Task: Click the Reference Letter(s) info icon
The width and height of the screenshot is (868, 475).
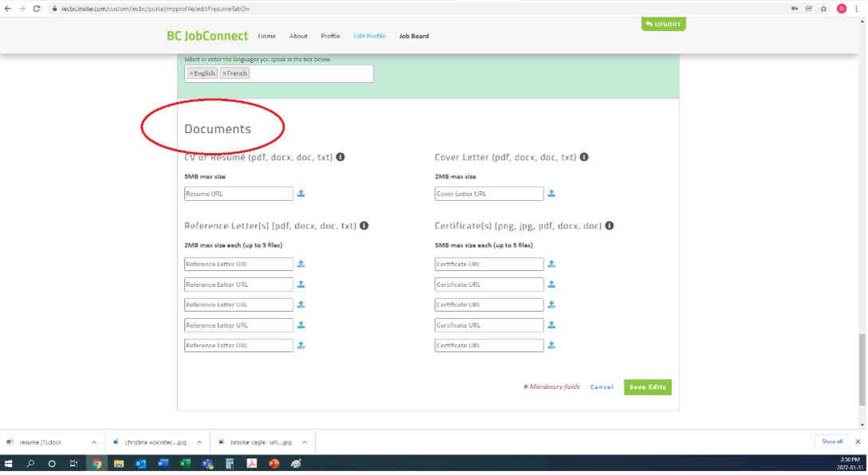Action: point(365,226)
